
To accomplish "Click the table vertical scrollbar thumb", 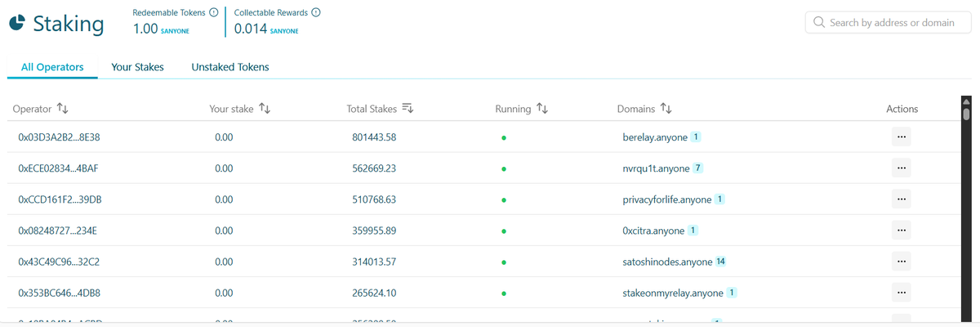I will point(967,114).
